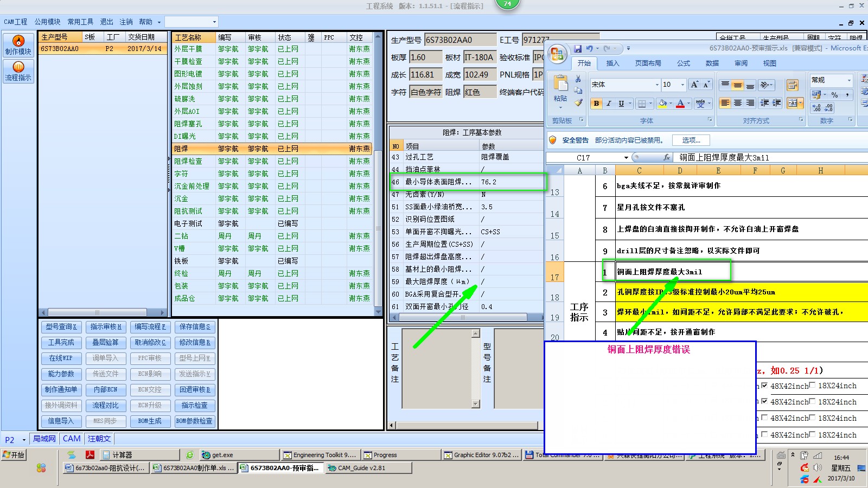Open the empty combo box beside 帮助
The width and height of the screenshot is (868, 488).
pyautogui.click(x=191, y=22)
